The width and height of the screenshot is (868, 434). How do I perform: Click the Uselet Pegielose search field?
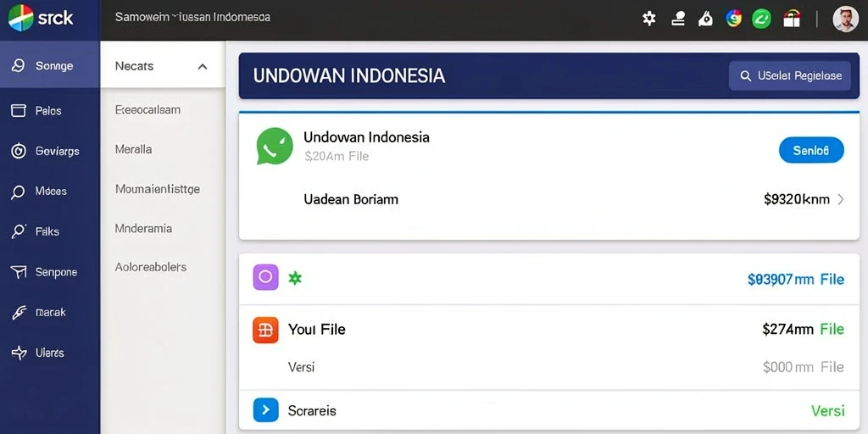click(790, 75)
